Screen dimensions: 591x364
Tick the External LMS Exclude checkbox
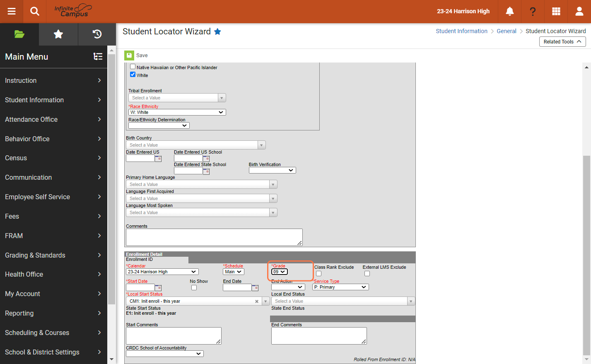367,274
